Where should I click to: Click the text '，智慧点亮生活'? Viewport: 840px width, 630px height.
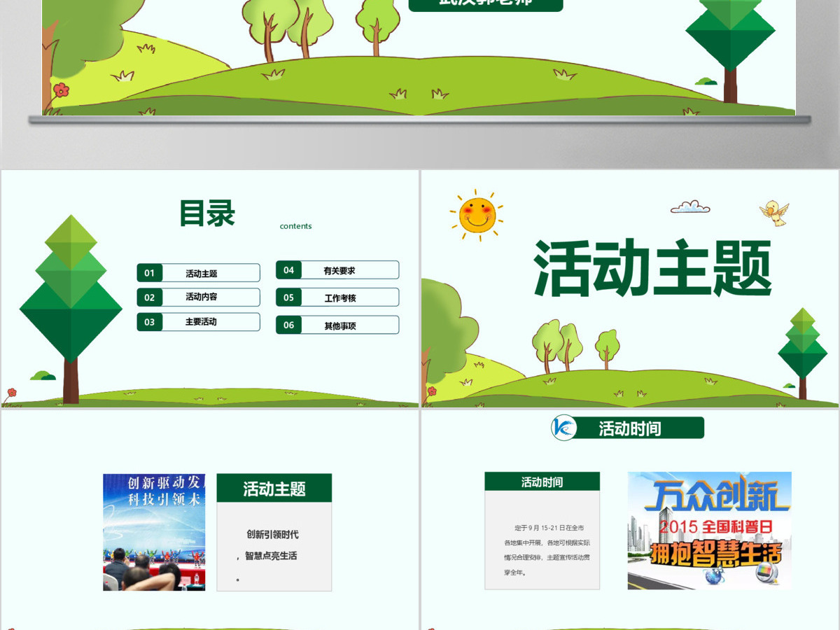tap(267, 556)
